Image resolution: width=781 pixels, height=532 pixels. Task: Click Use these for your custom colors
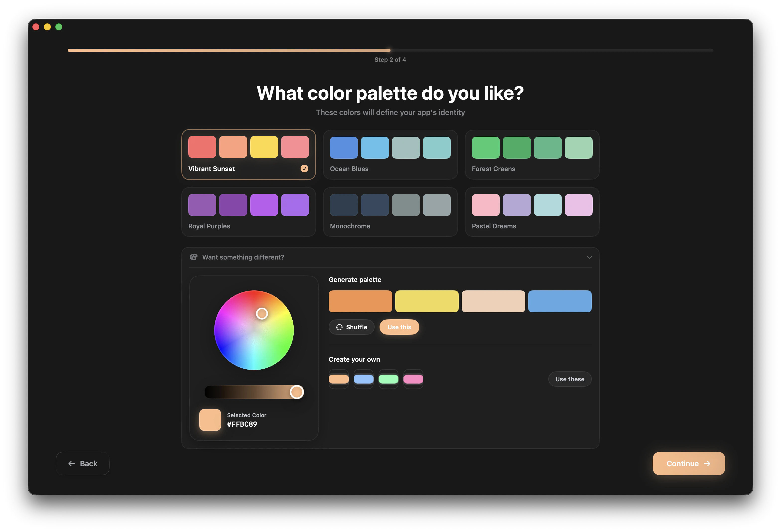pyautogui.click(x=570, y=379)
